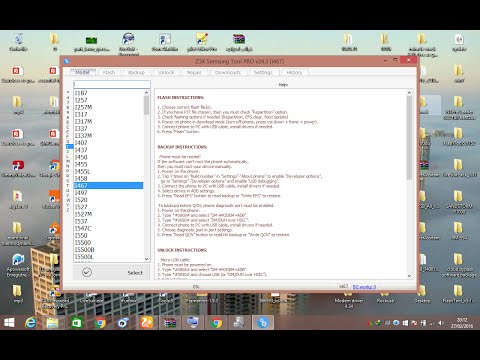
Task: Select the WinRAR archive desktop icon
Action: coord(239,42)
